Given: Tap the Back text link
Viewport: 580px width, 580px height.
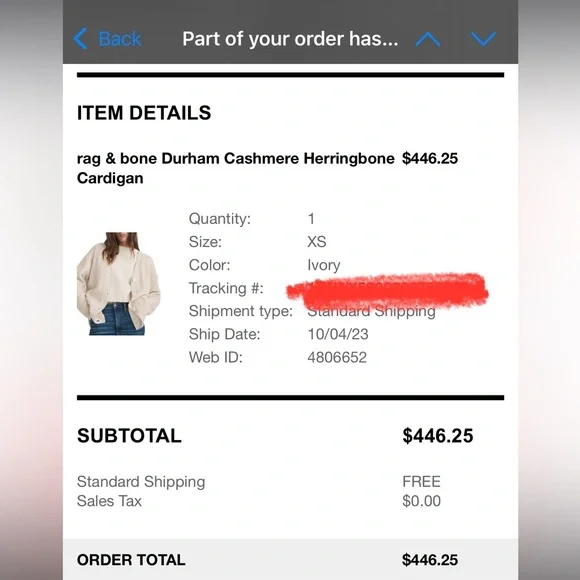Looking at the screenshot, I should click(x=120, y=39).
